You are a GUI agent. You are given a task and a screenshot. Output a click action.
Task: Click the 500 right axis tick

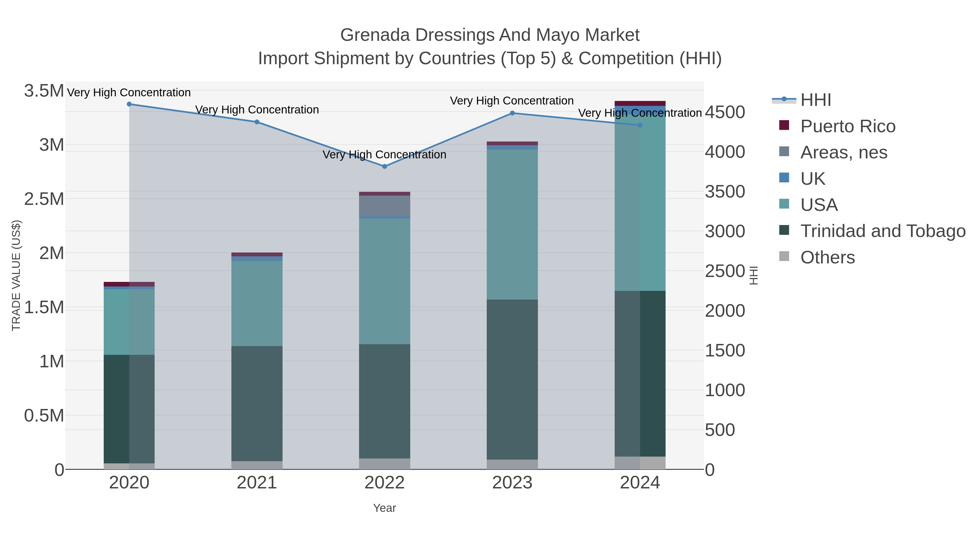click(720, 430)
